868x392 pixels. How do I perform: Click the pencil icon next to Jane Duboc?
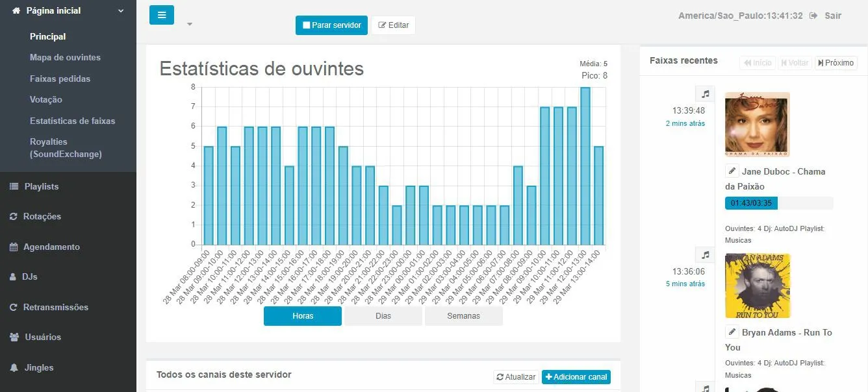(x=732, y=171)
